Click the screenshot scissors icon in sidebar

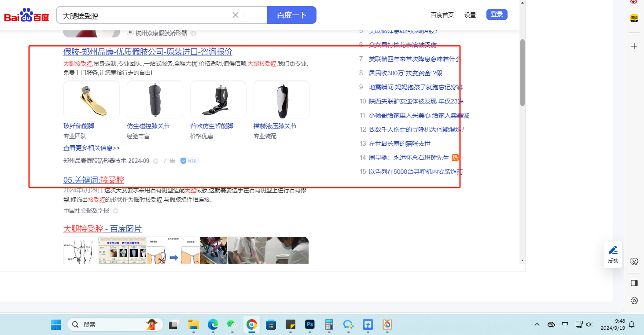tap(634, 261)
